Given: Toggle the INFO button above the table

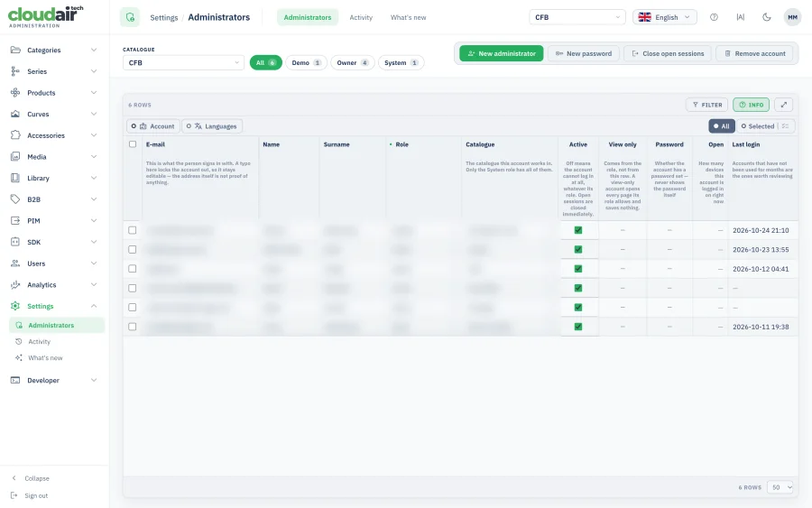Looking at the screenshot, I should tap(751, 105).
